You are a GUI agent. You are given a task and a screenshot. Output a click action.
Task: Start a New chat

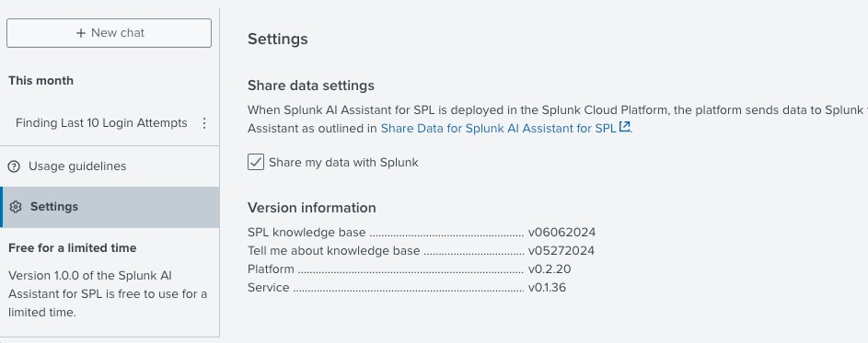pos(109,33)
